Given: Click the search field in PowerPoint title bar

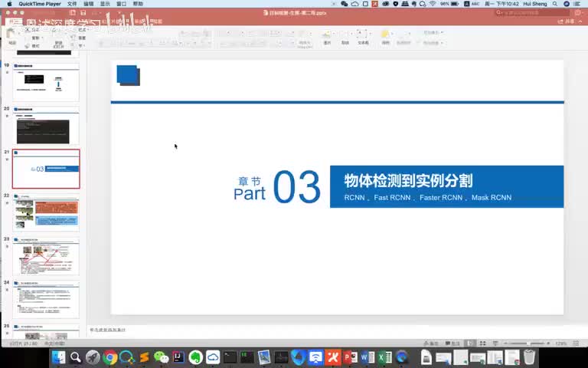Looking at the screenshot, I should 533,13.
